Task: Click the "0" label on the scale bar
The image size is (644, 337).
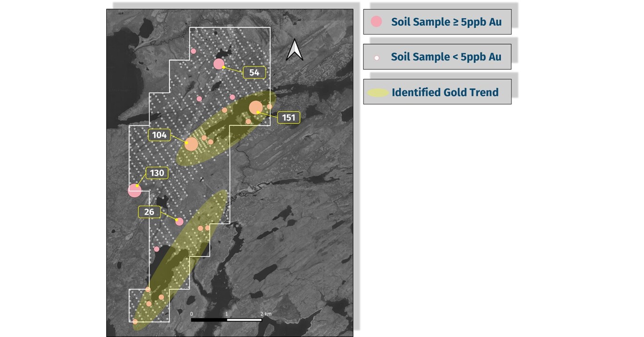Action: (192, 314)
